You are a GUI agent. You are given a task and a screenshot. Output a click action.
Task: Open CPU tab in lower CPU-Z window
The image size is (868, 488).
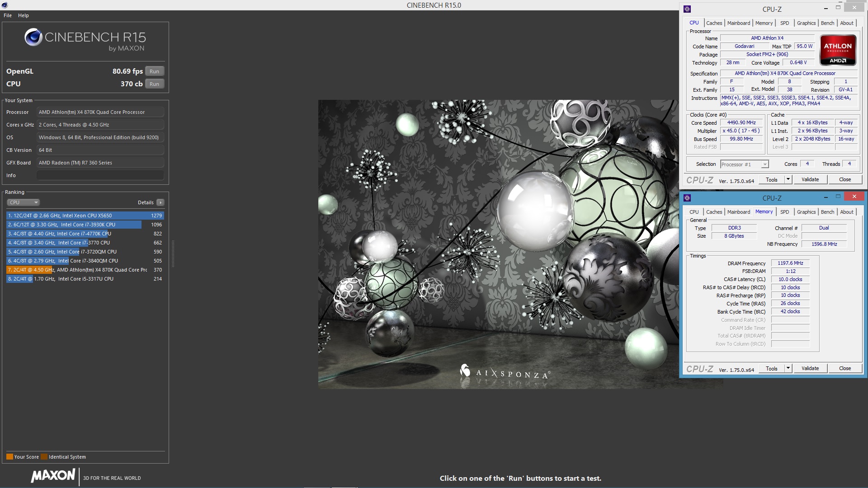(x=694, y=212)
